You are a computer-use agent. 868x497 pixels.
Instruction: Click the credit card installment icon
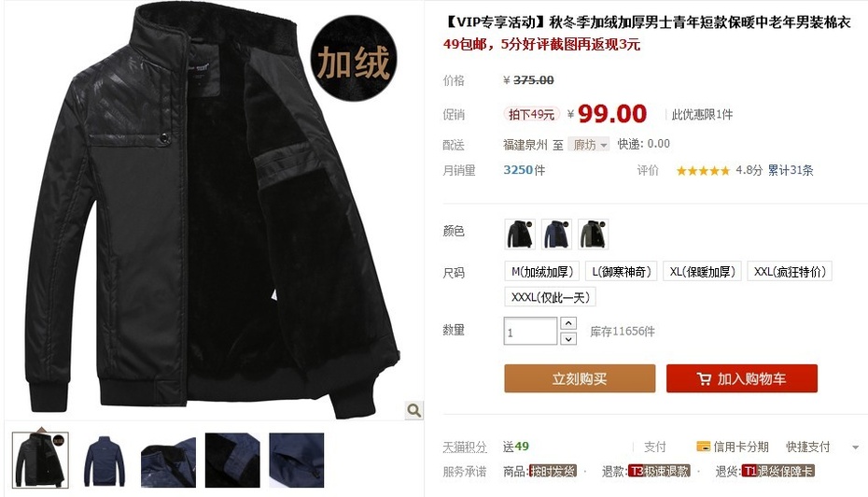coord(703,446)
